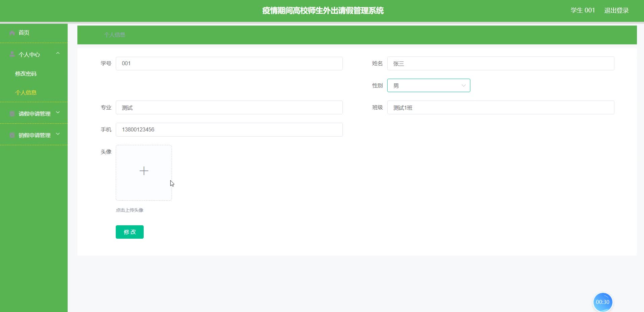Click the home icon beside 首页
The width and height of the screenshot is (644, 312).
pos(12,33)
